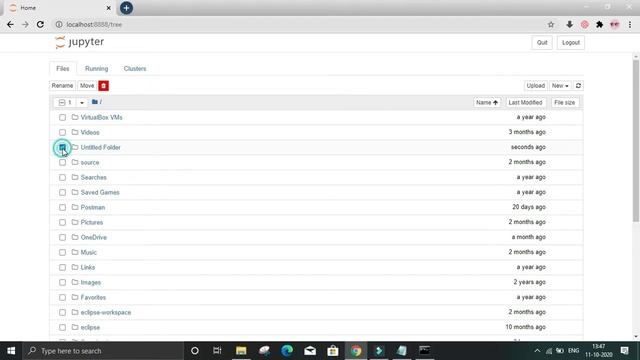
Task: Switch to the Running tab
Action: click(x=96, y=69)
